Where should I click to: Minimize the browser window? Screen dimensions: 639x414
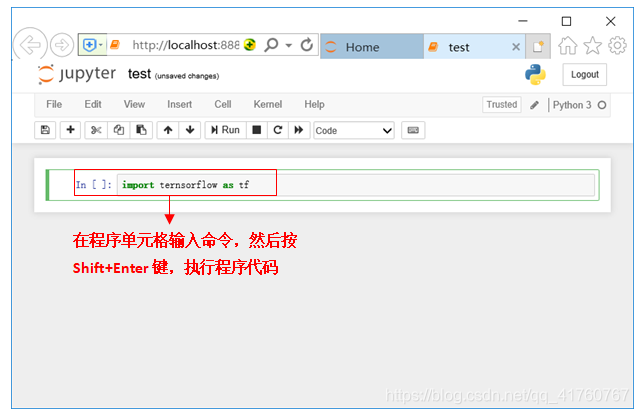(x=523, y=21)
